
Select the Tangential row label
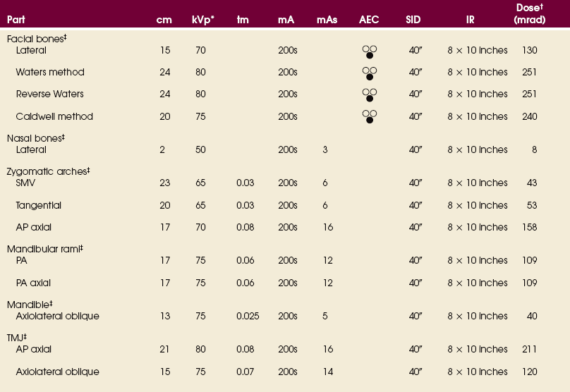coord(38,205)
